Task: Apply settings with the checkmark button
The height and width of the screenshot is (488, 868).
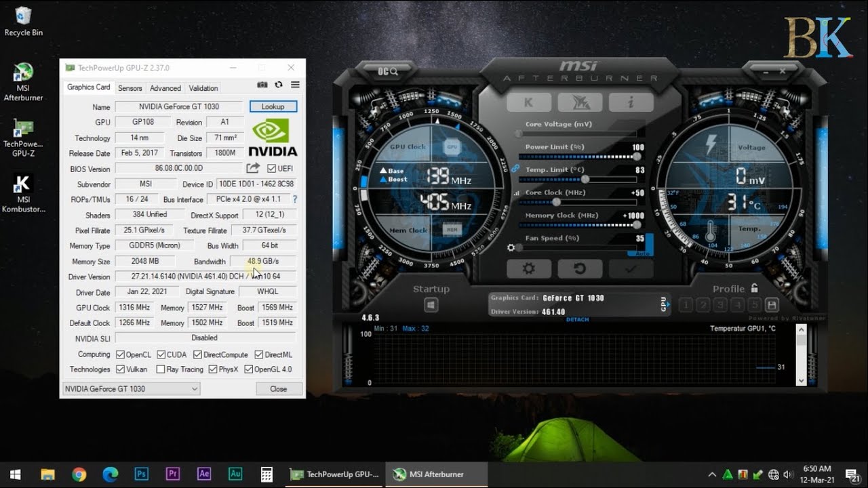Action: pos(631,268)
